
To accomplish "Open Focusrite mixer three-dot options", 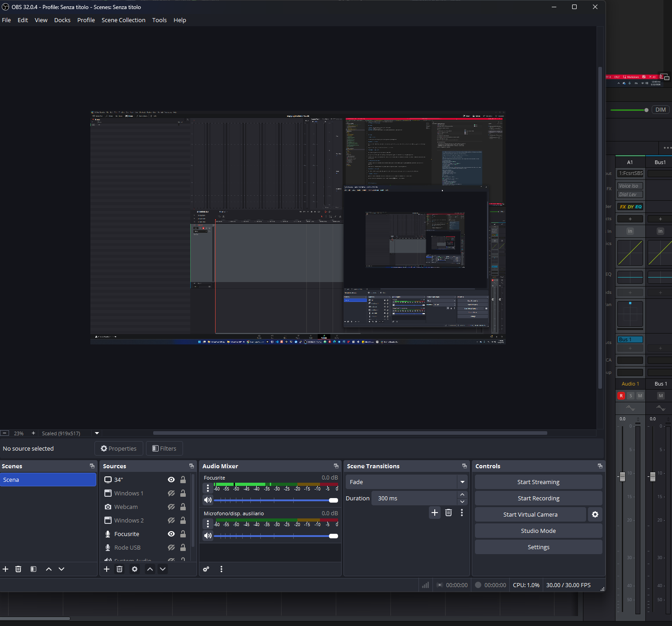I will pyautogui.click(x=208, y=488).
